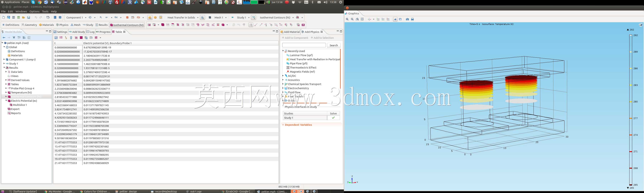Open the Help question-mark icon
Image resolution: width=644 pixels, height=193 pixels.
(x=60, y=18)
